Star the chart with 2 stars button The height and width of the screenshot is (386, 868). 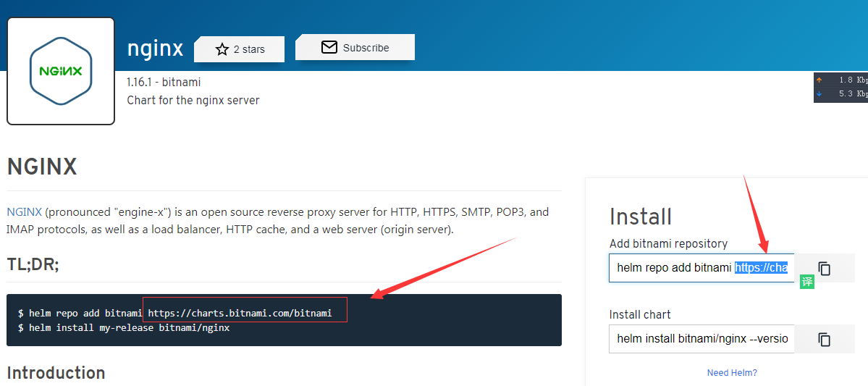[x=239, y=49]
